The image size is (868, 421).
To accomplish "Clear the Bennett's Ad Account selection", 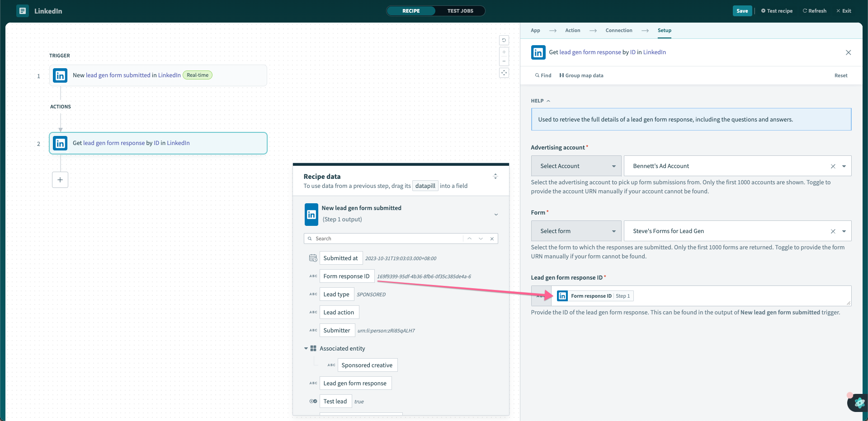I will click(x=833, y=166).
